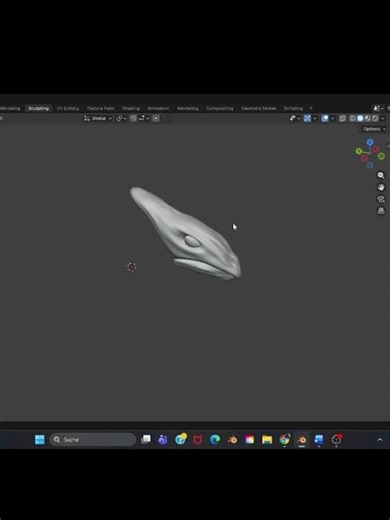The height and width of the screenshot is (520, 390).
Task: Click the bright green Y axis gizmo handle with line
Action: (x=359, y=152)
